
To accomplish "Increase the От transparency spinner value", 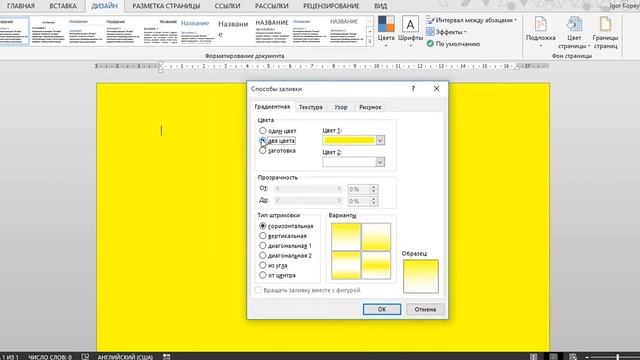I will [373, 187].
